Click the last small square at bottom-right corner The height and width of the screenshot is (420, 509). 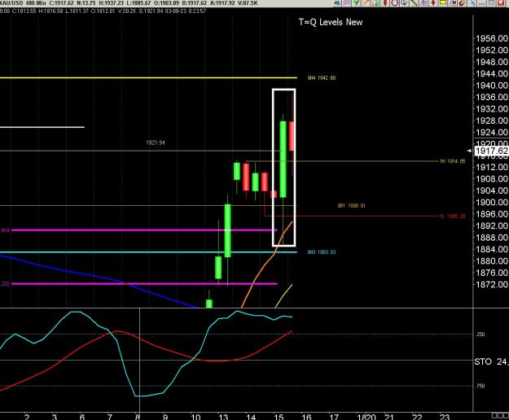point(505,415)
